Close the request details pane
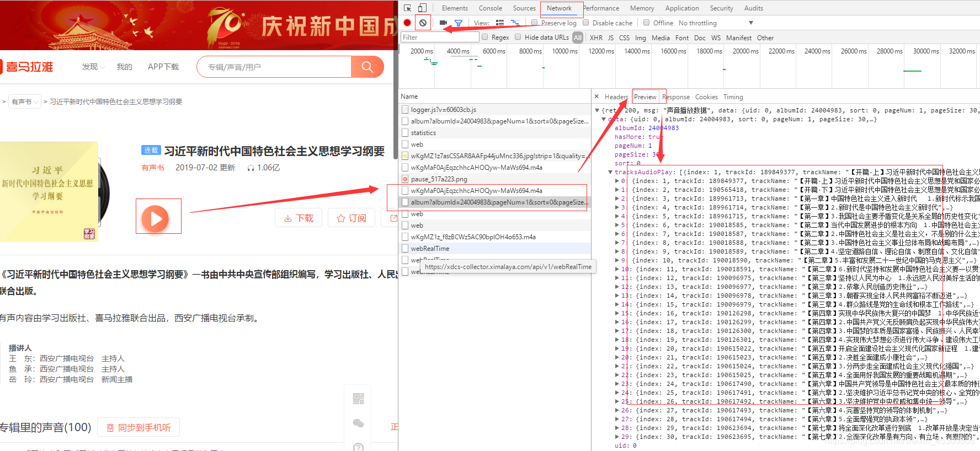The height and width of the screenshot is (451, 980). coord(596,96)
